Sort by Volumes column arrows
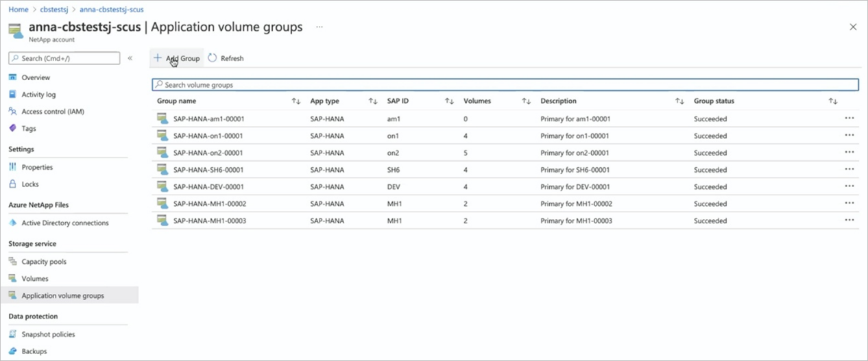This screenshot has height=361, width=868. coord(527,101)
